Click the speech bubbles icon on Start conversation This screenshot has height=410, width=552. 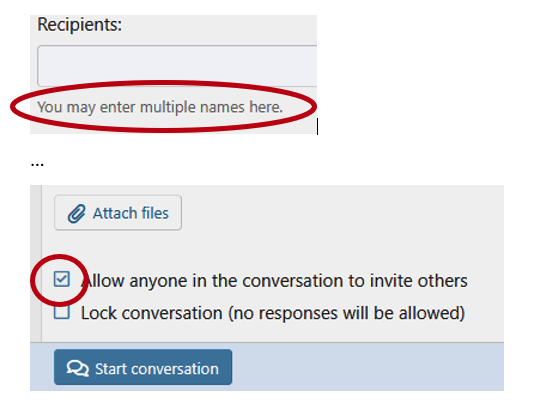(x=77, y=368)
